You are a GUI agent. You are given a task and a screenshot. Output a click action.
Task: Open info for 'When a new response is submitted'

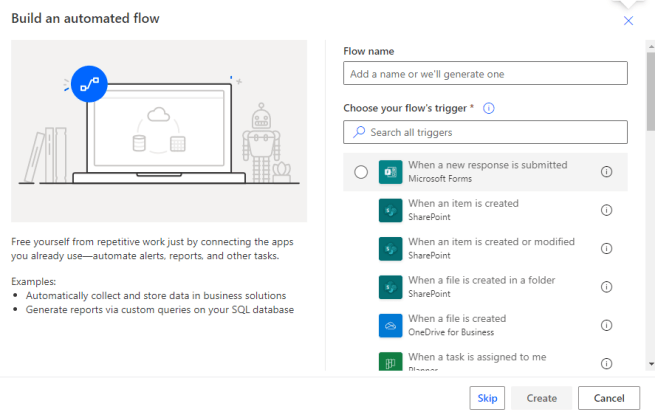606,172
